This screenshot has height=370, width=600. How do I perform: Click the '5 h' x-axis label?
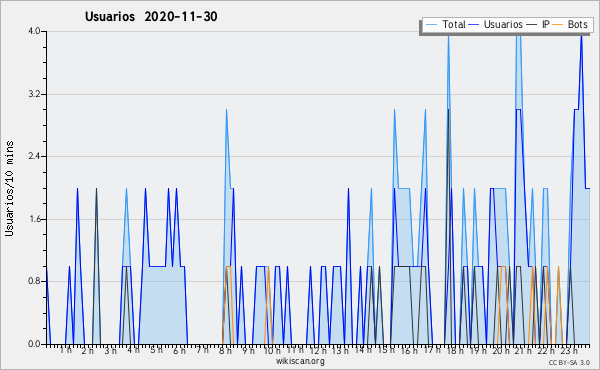(x=156, y=350)
